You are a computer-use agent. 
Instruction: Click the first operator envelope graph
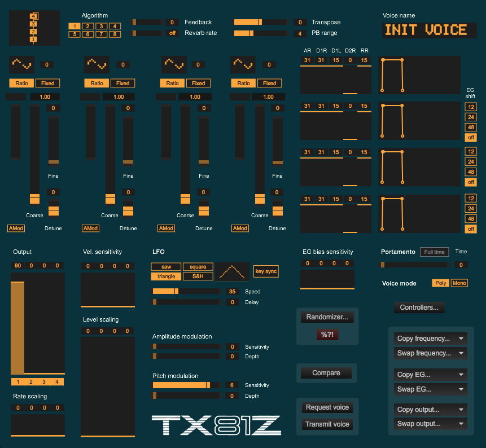click(419, 75)
